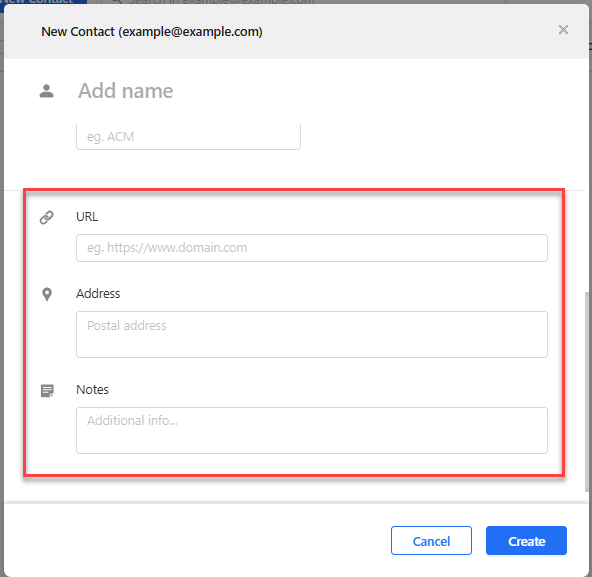Click the Notes label text
The width and height of the screenshot is (592, 577).
point(92,389)
